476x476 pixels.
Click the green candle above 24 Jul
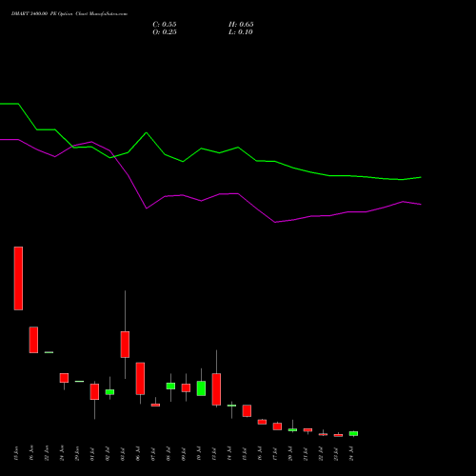pyautogui.click(x=353, y=433)
